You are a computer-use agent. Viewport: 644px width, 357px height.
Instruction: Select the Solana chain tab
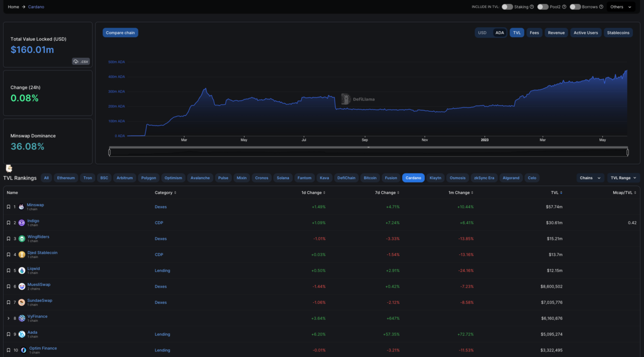(x=283, y=178)
